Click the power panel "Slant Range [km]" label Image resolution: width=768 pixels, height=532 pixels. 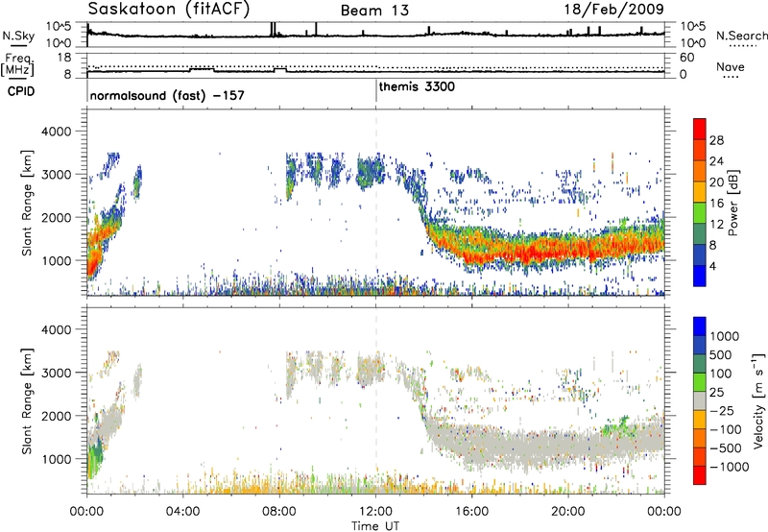(x=27, y=203)
